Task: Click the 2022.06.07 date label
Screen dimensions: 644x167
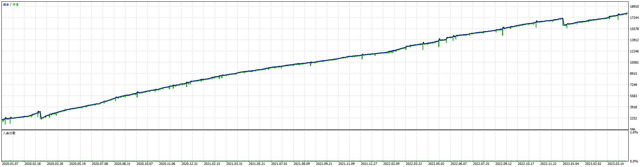Action: 459,164
